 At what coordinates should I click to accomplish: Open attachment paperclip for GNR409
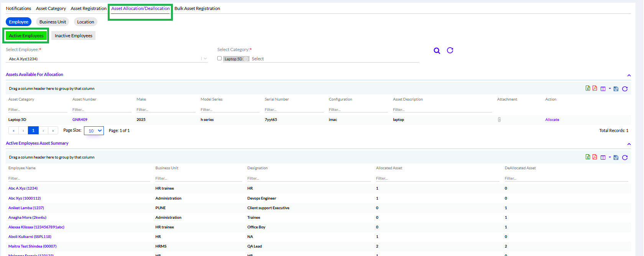[x=499, y=120]
